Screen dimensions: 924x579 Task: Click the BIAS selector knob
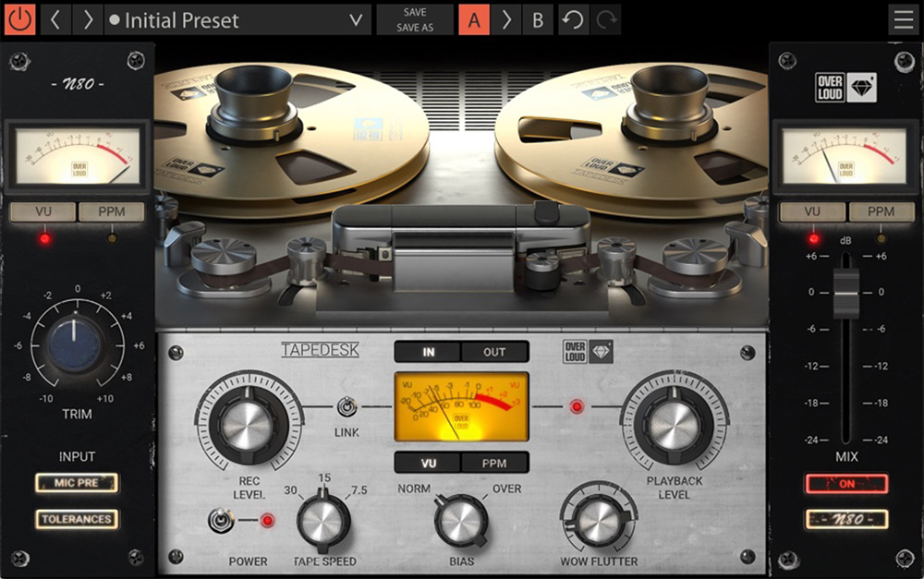(461, 522)
